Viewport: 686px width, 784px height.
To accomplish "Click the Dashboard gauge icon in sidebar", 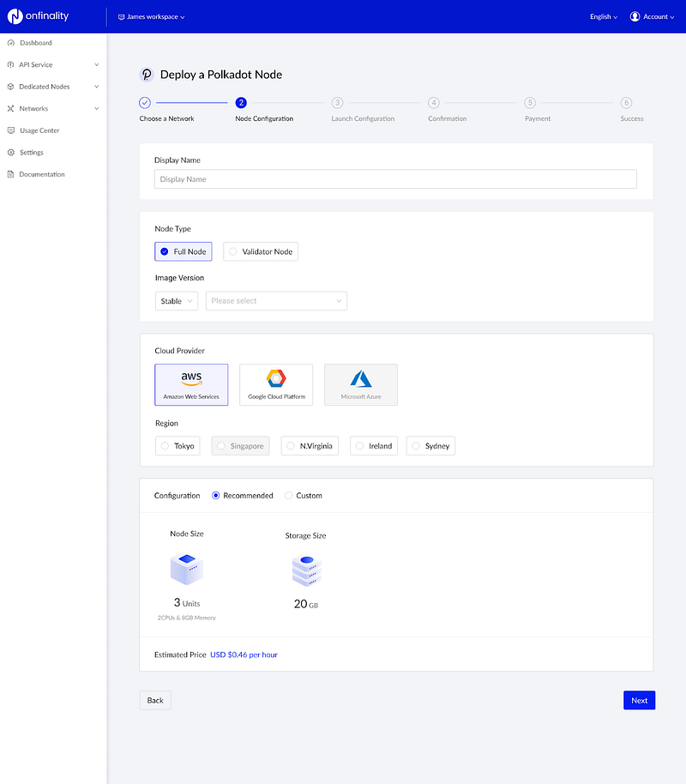I will (11, 43).
